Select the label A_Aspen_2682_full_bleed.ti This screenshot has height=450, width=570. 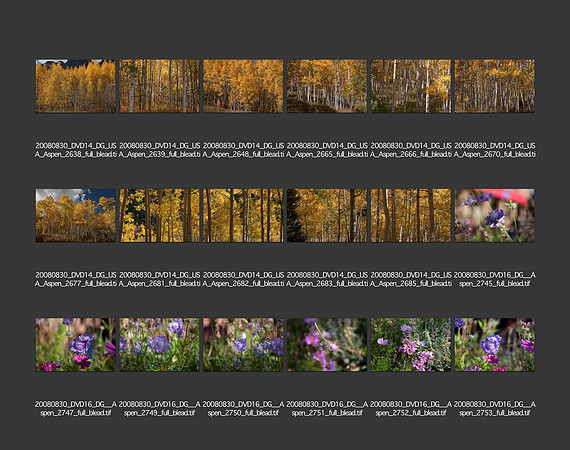tap(243, 284)
